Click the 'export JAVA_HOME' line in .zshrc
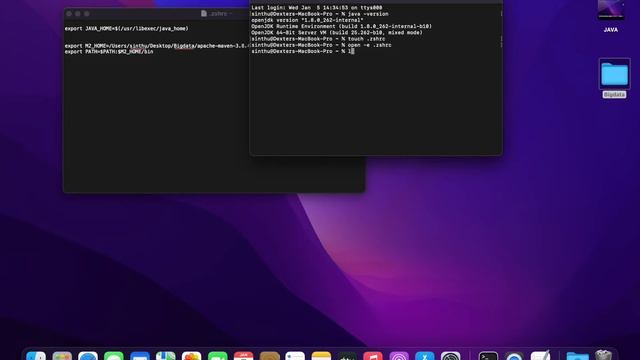The image size is (640, 360). pos(127,29)
